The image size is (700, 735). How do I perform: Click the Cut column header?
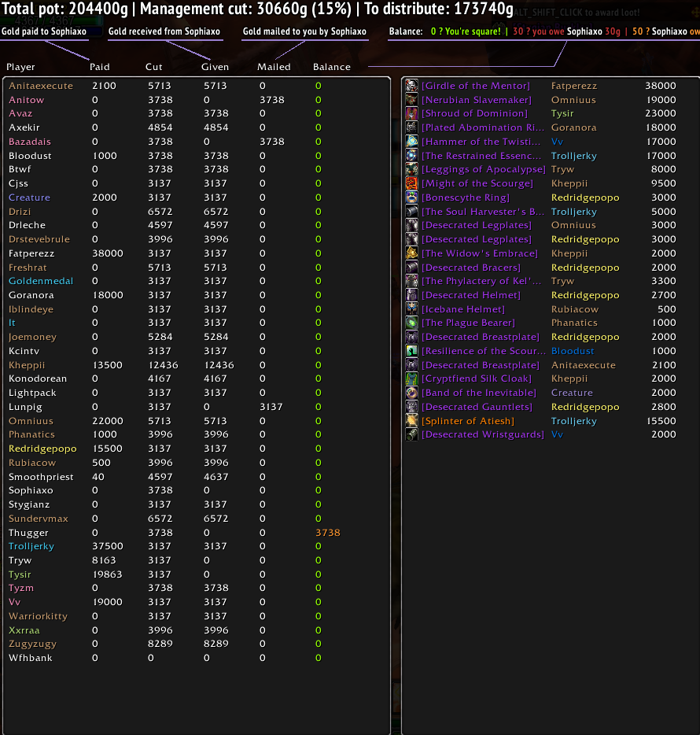(x=153, y=67)
